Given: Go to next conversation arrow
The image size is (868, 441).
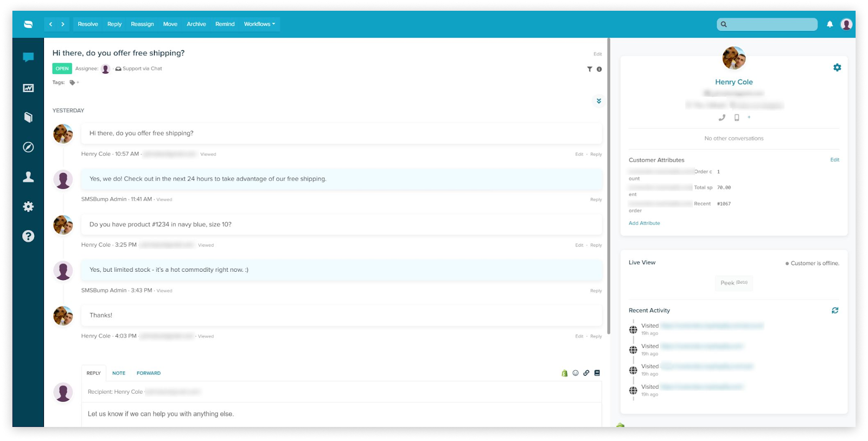Looking at the screenshot, I should 63,24.
